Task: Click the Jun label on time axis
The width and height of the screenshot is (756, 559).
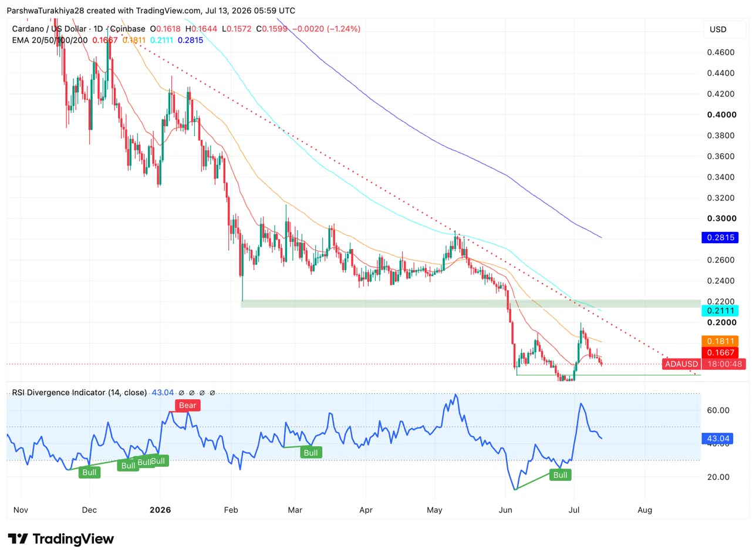Action: point(505,510)
